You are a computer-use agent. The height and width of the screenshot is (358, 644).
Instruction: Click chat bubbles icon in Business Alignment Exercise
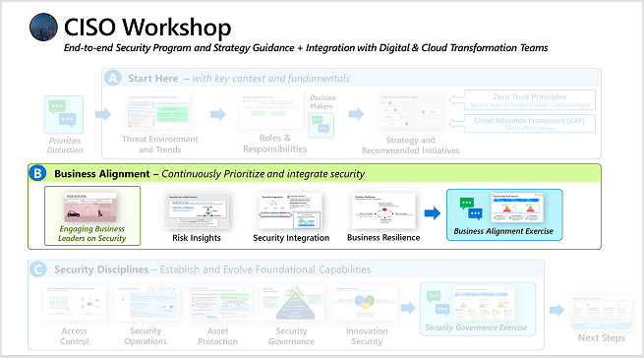(471, 209)
